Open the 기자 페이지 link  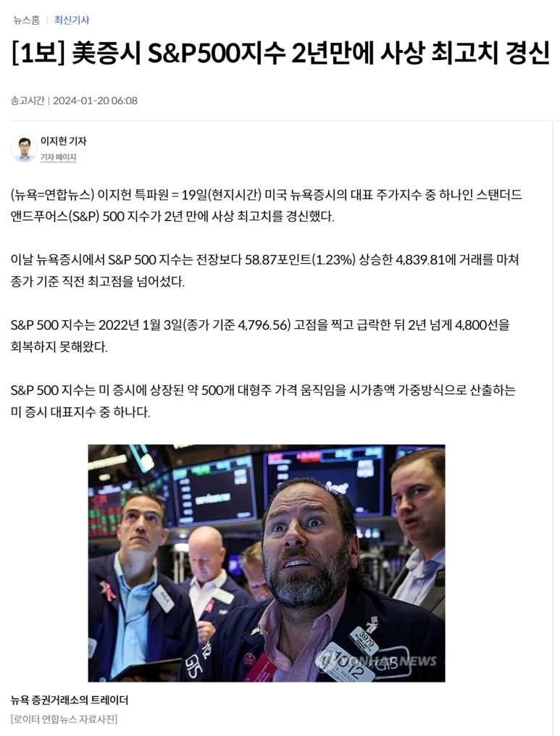(x=58, y=157)
